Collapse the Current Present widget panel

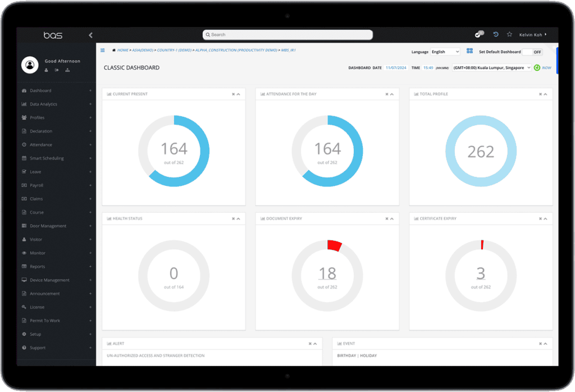[239, 94]
